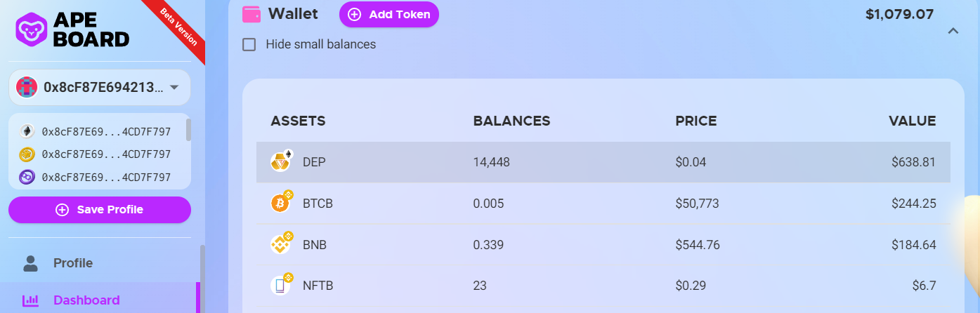Click the gold BSC chain address icon
This screenshot has height=313, width=980.
click(x=27, y=154)
